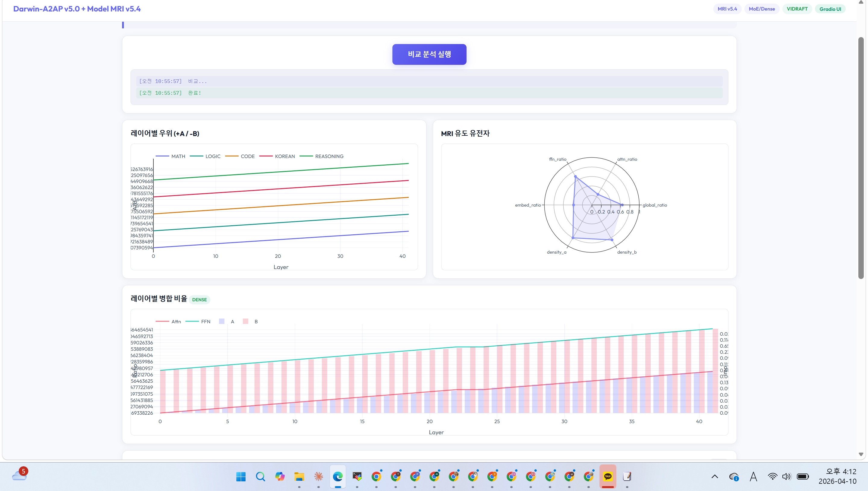Screen dimensions: 868x491
Task: Open KakaoTalk taskbar icon
Action: pos(608,476)
